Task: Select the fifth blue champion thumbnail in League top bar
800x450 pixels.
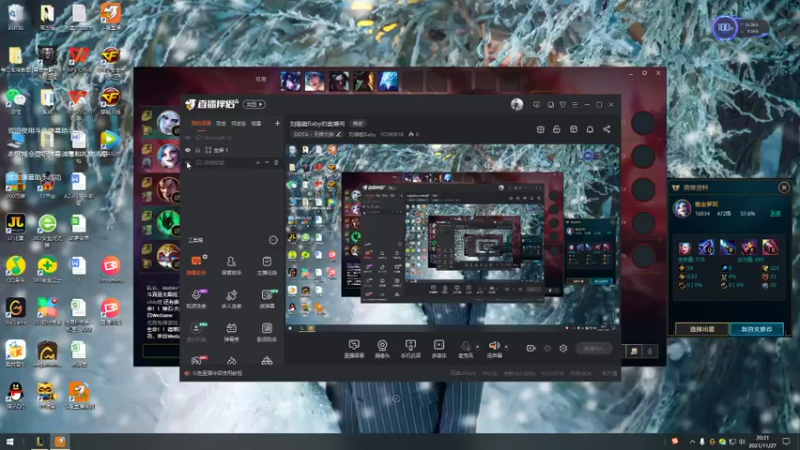Action: click(x=388, y=81)
